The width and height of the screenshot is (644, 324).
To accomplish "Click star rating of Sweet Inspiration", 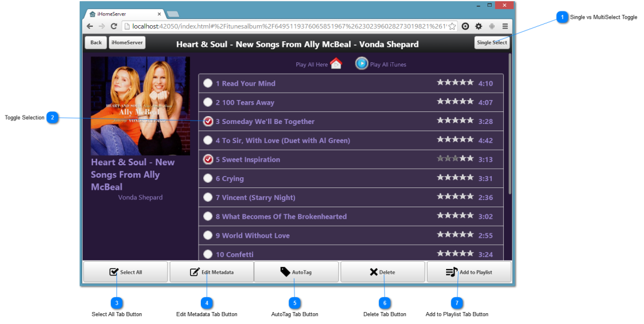I will (455, 158).
